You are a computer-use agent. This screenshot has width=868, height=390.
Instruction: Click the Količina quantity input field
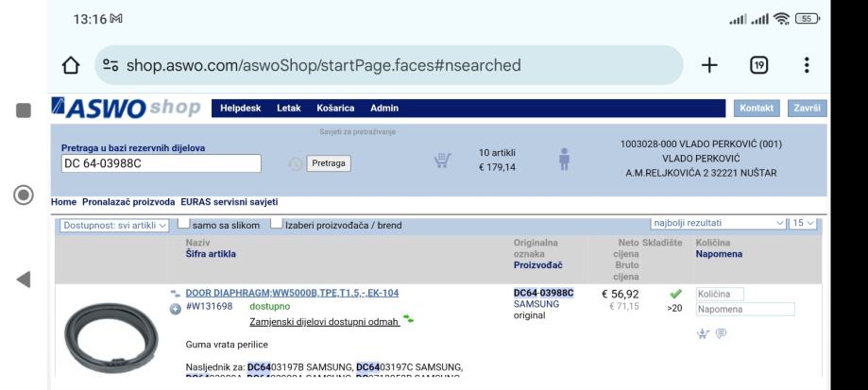click(x=721, y=295)
